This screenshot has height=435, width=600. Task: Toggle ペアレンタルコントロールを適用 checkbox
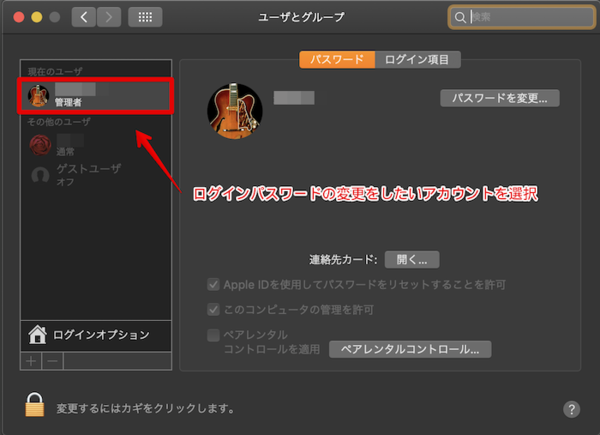click(213, 335)
